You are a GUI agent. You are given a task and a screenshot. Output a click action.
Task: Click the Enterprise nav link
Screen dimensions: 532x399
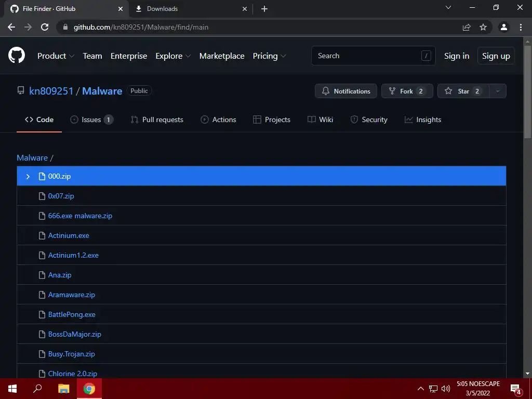point(129,56)
